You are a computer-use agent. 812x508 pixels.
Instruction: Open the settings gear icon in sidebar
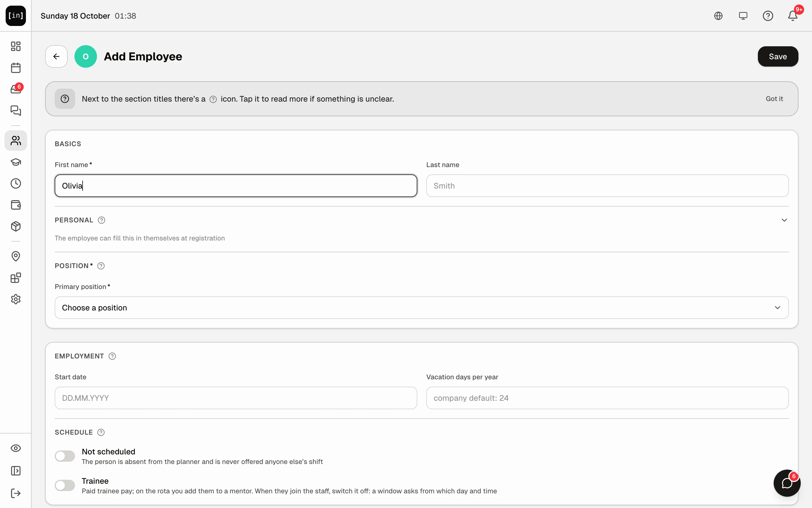pos(16,299)
